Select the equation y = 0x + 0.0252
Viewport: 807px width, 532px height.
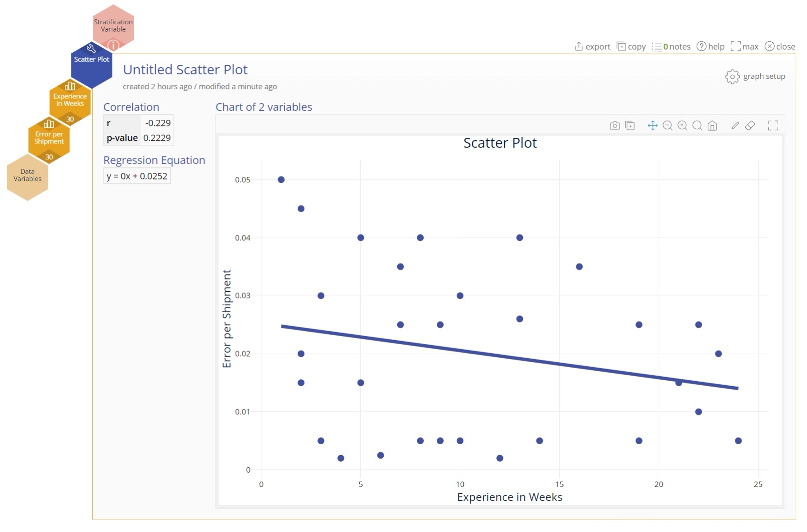click(137, 176)
